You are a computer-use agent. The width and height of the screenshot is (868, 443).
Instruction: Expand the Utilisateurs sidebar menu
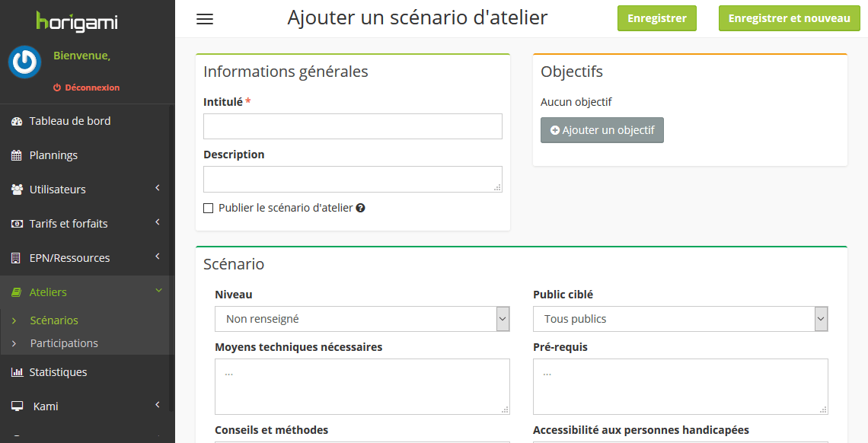84,190
